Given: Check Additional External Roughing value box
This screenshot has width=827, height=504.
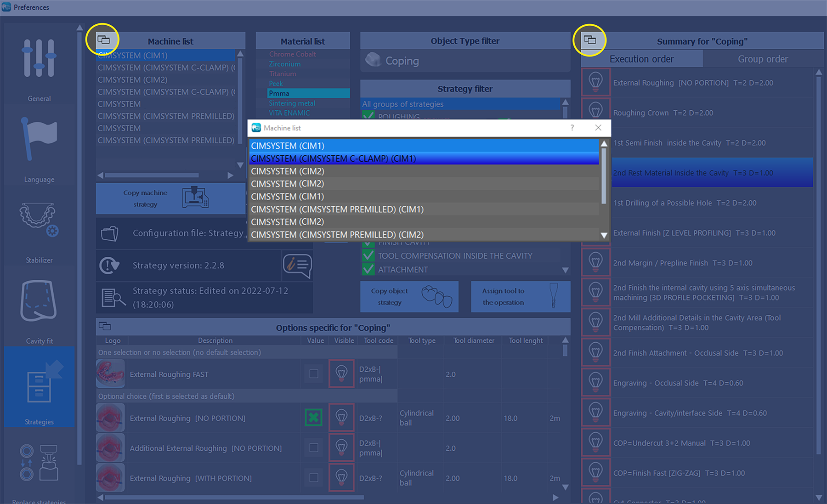Looking at the screenshot, I should [x=314, y=447].
